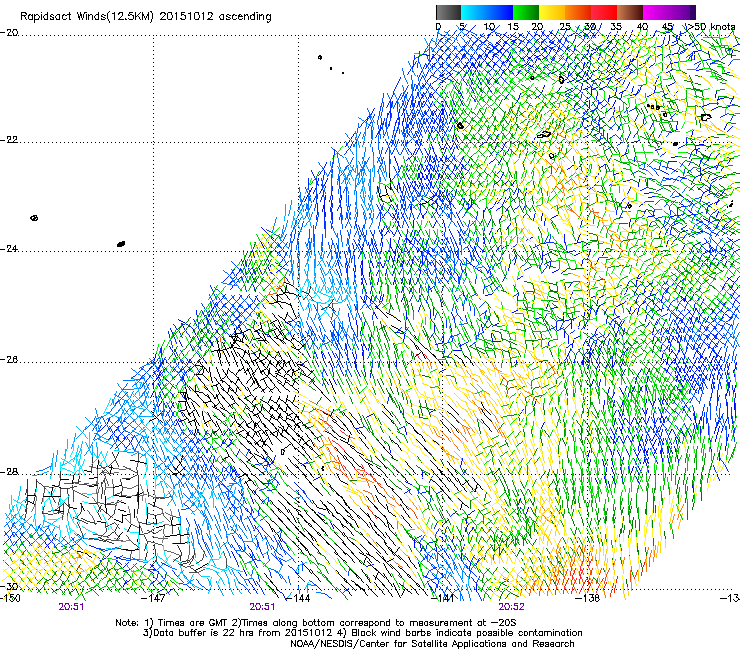Click the '-26' latitude axis label

point(9,359)
